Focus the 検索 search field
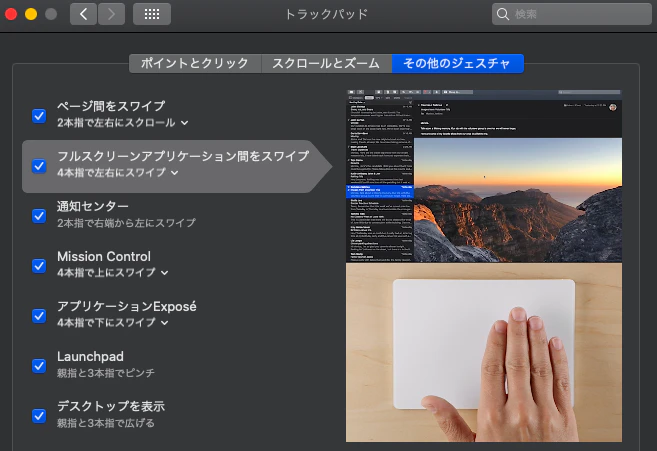The width and height of the screenshot is (657, 451). pos(572,14)
